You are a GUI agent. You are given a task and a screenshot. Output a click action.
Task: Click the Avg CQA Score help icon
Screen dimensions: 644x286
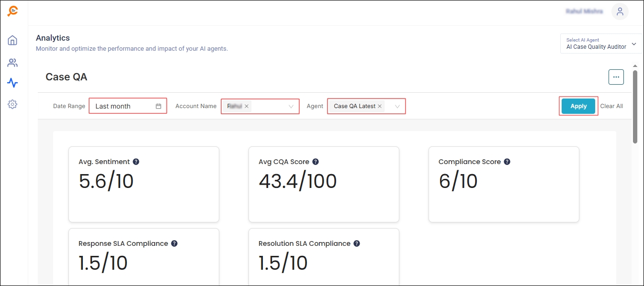[316, 162]
